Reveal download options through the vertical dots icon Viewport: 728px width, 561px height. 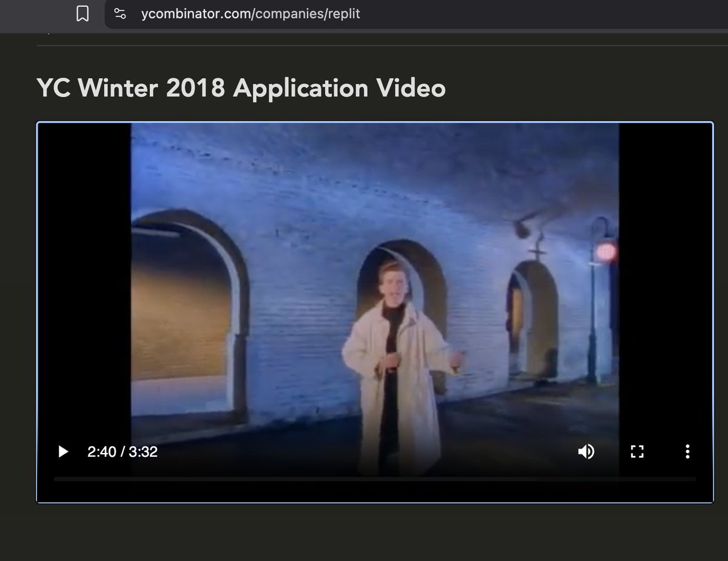687,451
